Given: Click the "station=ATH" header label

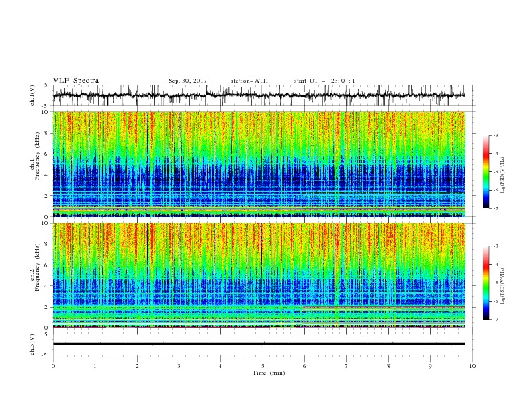Looking at the screenshot, I should (249, 81).
